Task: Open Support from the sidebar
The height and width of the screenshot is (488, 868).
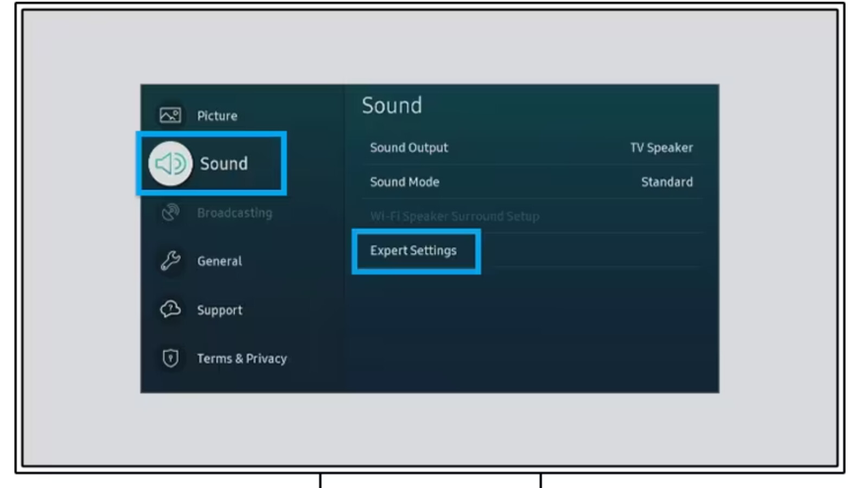Action: pos(219,310)
